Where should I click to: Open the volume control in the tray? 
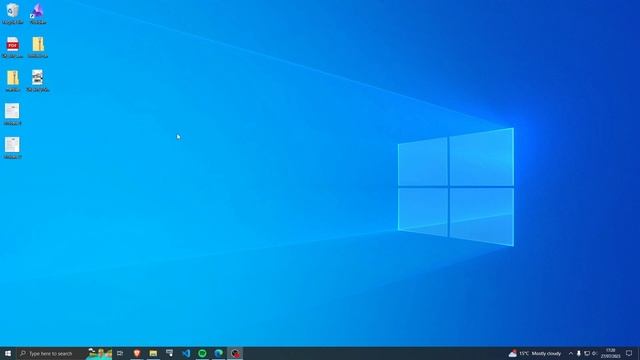pos(594,353)
